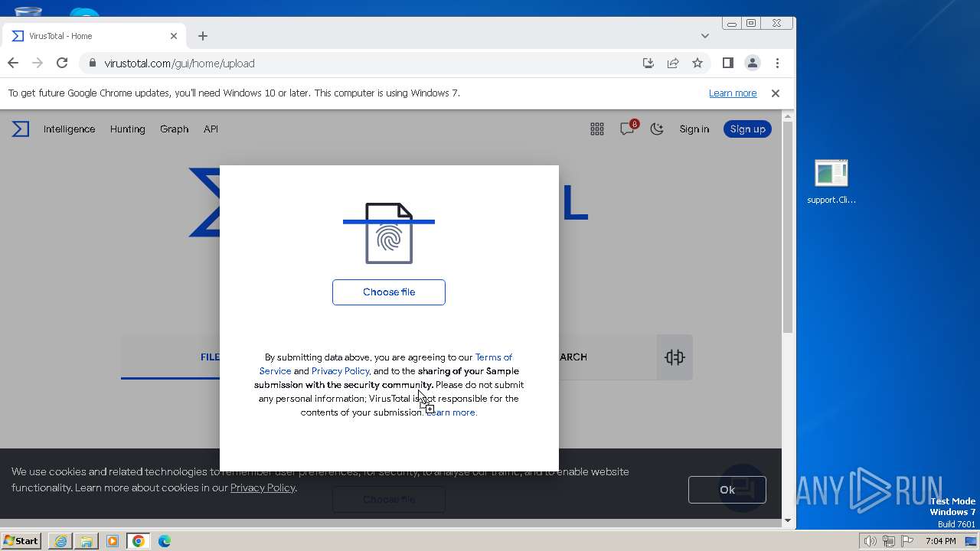
Task: Open the notifications chat icon
Action: coord(627,129)
